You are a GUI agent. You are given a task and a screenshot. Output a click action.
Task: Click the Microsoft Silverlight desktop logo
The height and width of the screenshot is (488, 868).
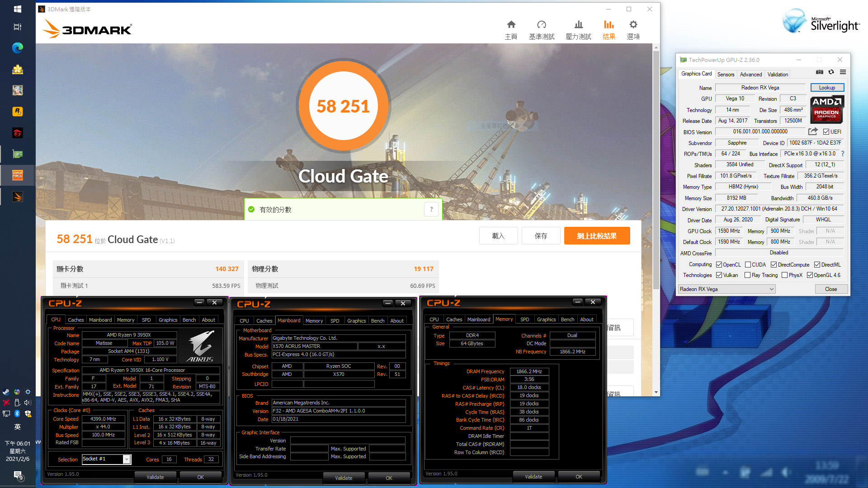821,22
